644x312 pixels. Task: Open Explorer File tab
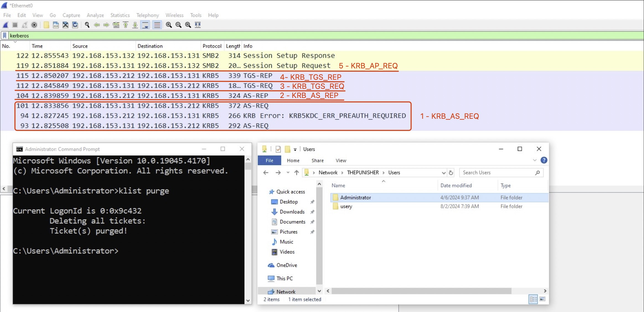[269, 161]
